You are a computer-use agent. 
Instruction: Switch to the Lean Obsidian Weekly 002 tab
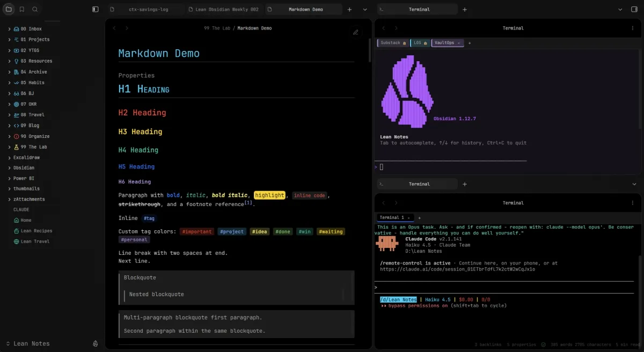click(224, 9)
